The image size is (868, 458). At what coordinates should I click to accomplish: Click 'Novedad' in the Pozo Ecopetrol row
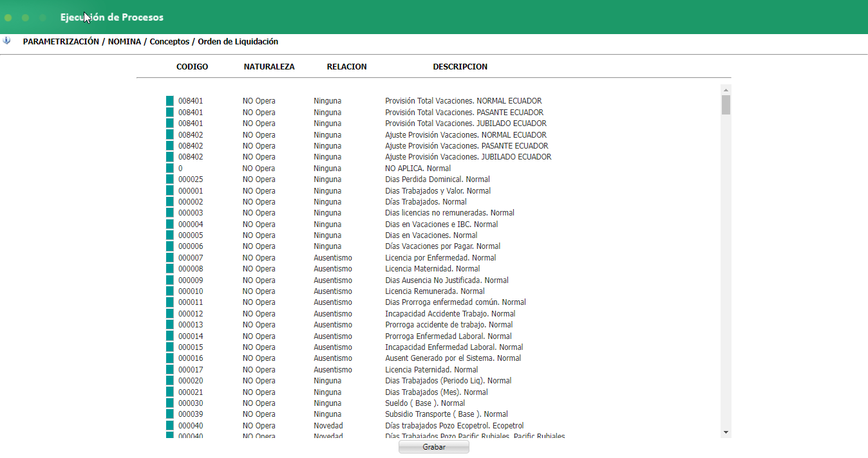[x=328, y=426]
